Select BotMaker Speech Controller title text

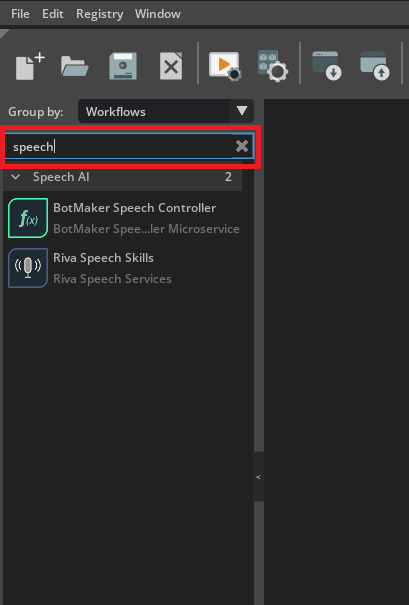135,208
